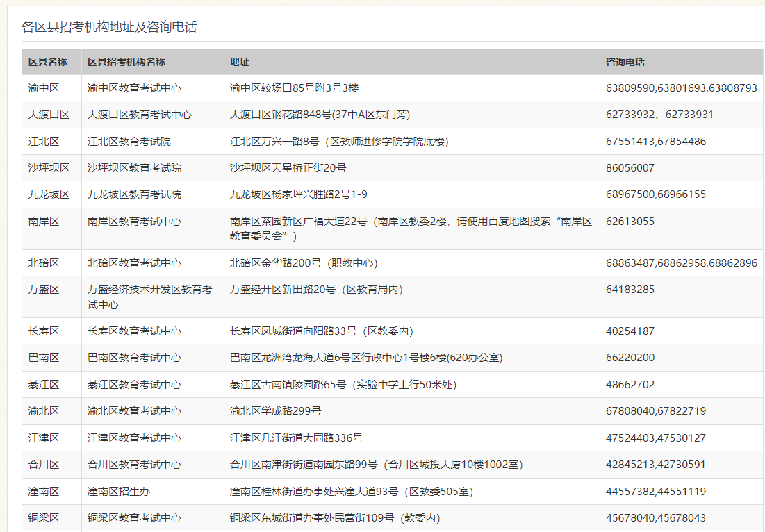Screen dimensions: 765x532
Task: Click the 区县招考机构名称 column header
Action: (x=126, y=62)
